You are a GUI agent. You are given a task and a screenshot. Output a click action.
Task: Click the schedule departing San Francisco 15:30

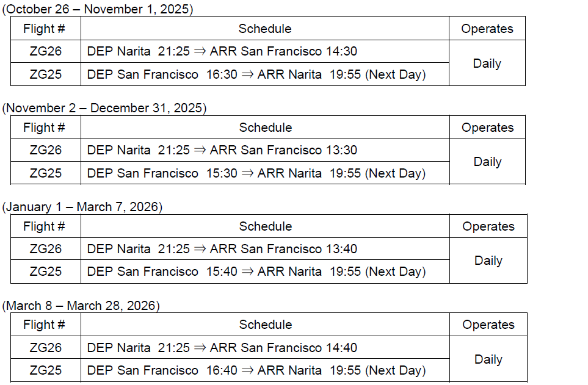(256, 173)
